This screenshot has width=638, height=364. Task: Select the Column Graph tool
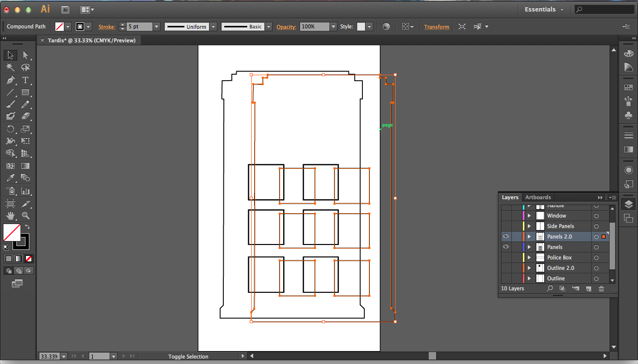click(x=25, y=191)
